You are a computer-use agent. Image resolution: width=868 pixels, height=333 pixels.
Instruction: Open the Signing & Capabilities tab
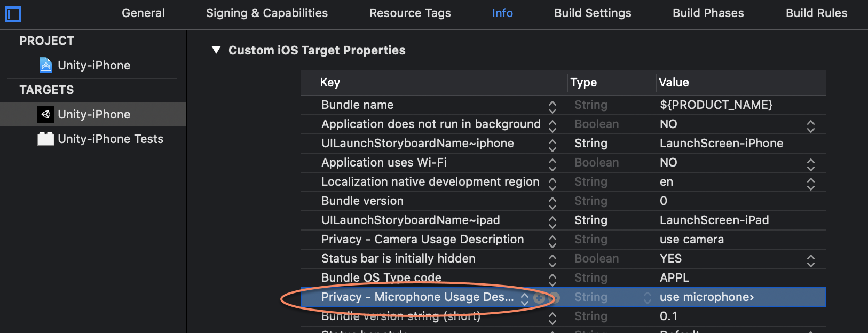click(x=266, y=13)
